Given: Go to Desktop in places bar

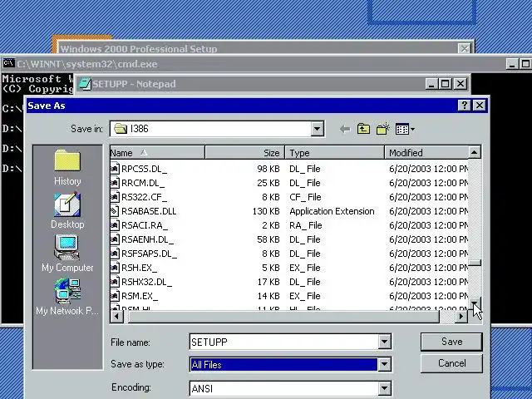Looking at the screenshot, I should pos(67,210).
